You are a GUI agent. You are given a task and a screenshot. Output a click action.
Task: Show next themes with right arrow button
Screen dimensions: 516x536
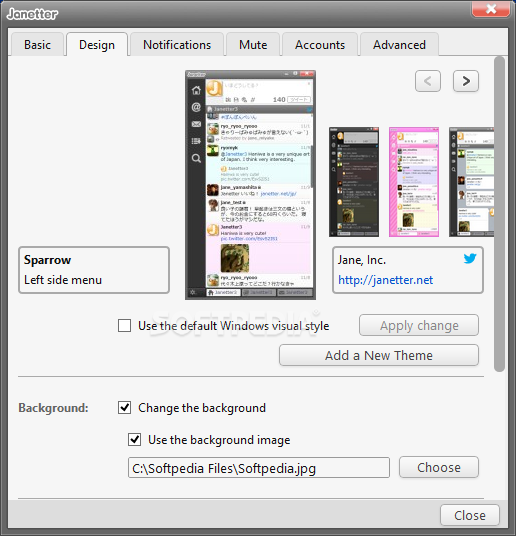[466, 81]
